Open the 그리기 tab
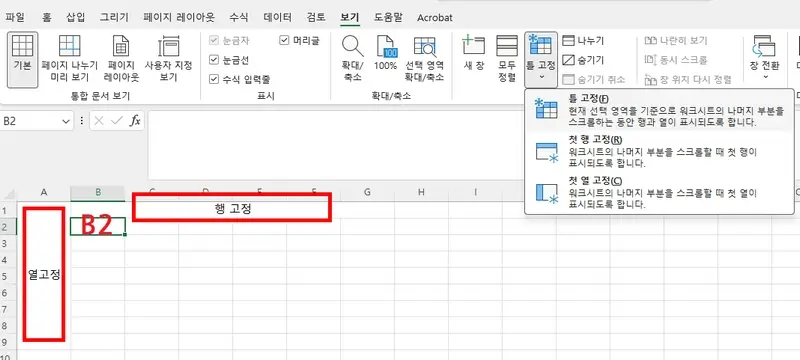 point(114,17)
